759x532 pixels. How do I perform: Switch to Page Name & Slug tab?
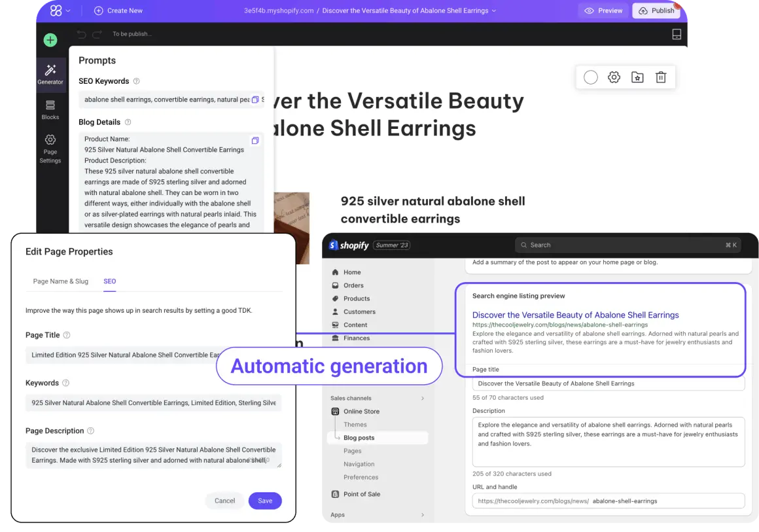point(60,281)
